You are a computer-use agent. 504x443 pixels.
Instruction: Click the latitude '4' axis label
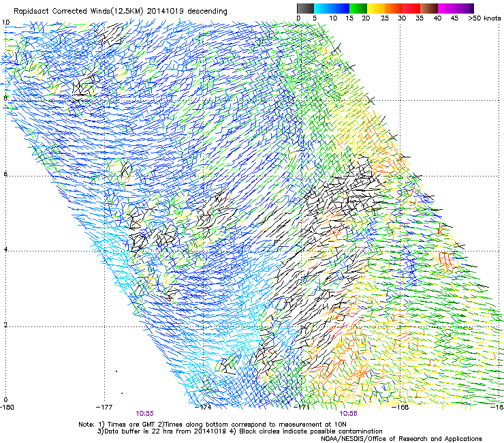pyautogui.click(x=5, y=249)
